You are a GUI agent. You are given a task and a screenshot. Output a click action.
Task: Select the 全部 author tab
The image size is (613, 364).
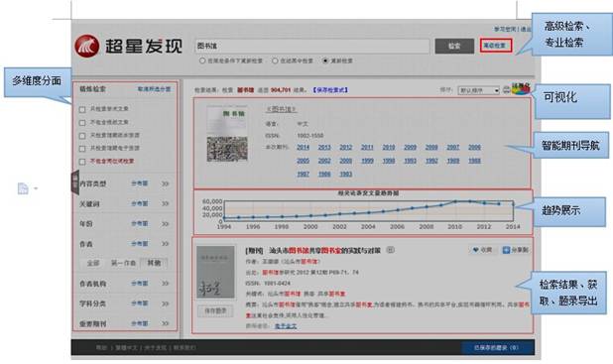pos(93,263)
